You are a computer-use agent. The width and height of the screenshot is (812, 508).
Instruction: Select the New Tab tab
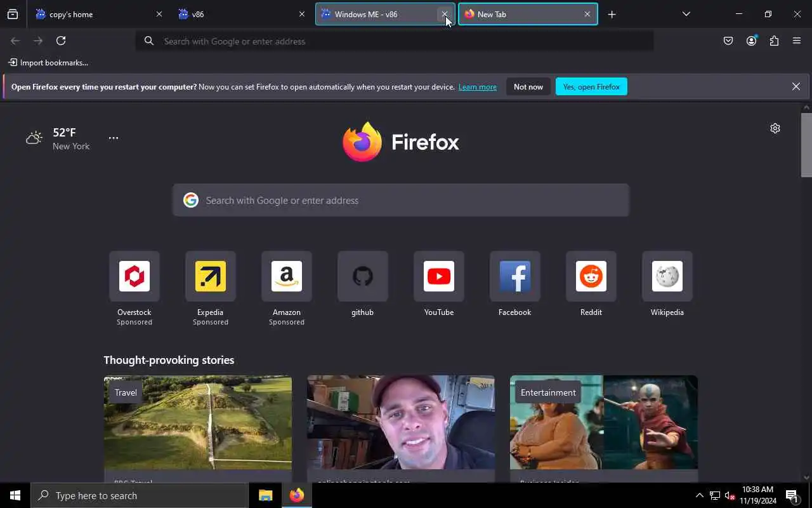click(x=528, y=14)
